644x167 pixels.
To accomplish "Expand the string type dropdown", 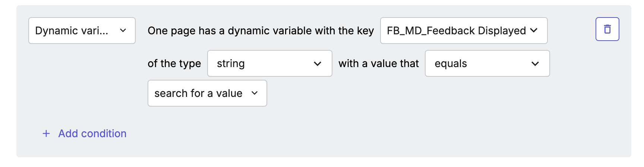I will (x=270, y=63).
